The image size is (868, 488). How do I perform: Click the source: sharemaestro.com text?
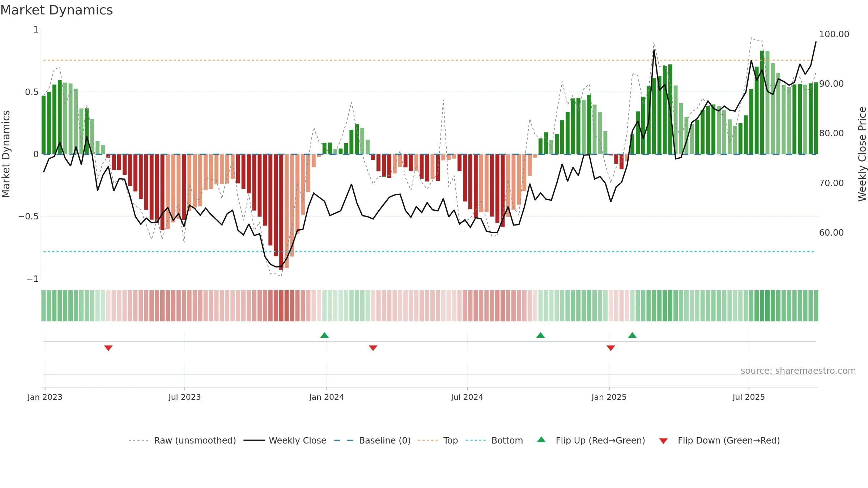click(798, 371)
